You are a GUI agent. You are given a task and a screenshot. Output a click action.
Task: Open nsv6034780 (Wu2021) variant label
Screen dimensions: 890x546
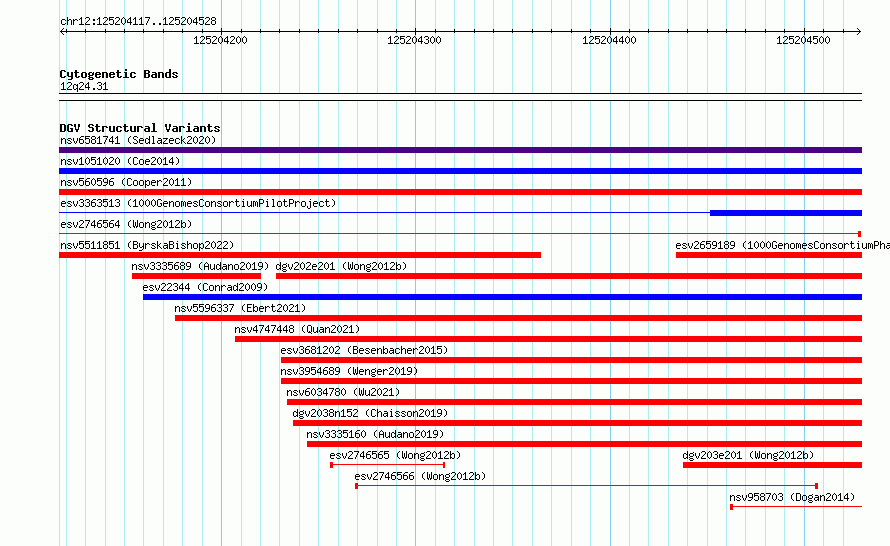point(343,392)
